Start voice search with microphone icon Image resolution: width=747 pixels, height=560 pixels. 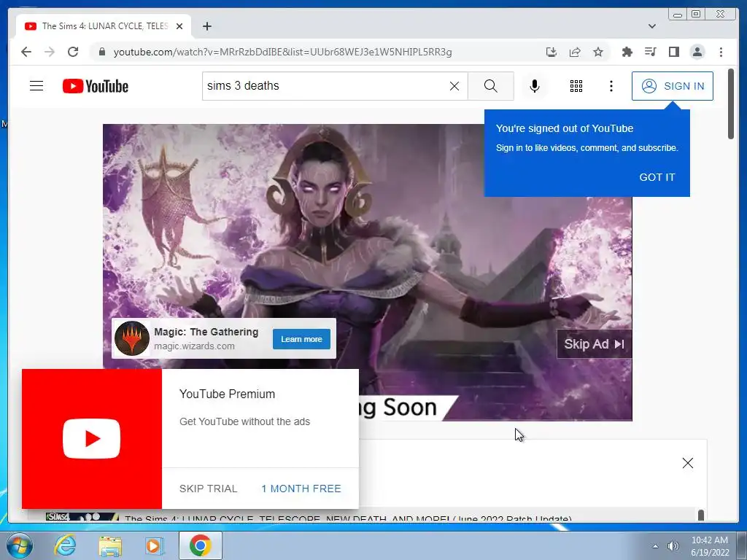click(535, 86)
